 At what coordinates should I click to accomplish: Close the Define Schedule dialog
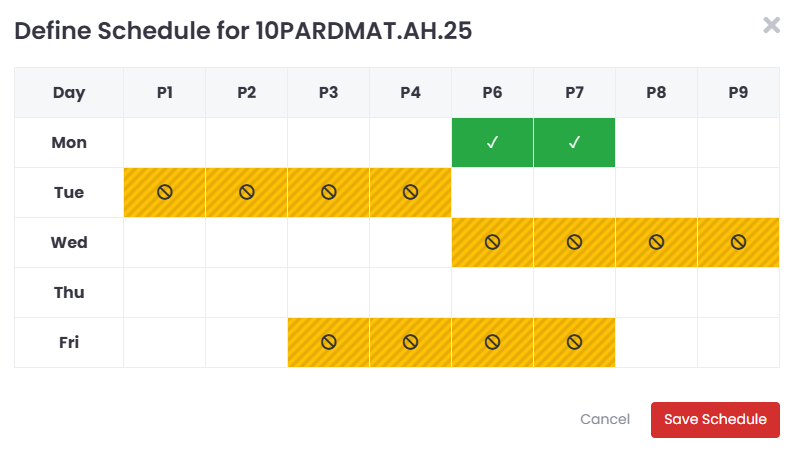[771, 25]
